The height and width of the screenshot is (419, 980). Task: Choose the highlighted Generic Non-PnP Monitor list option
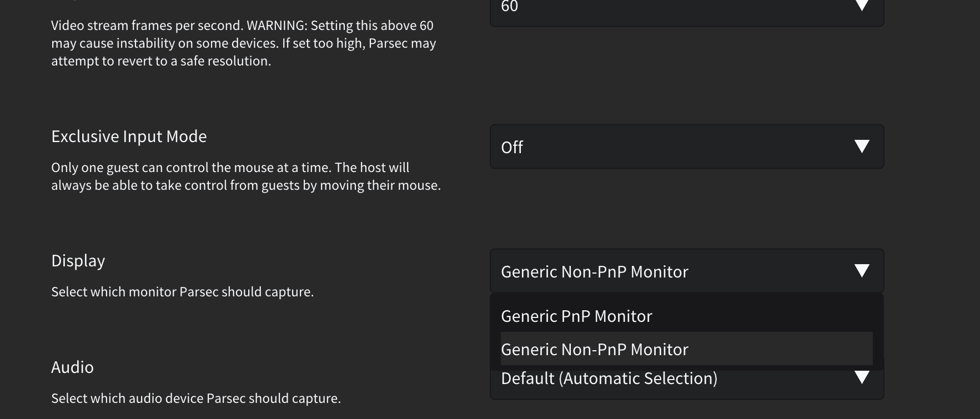pos(687,349)
